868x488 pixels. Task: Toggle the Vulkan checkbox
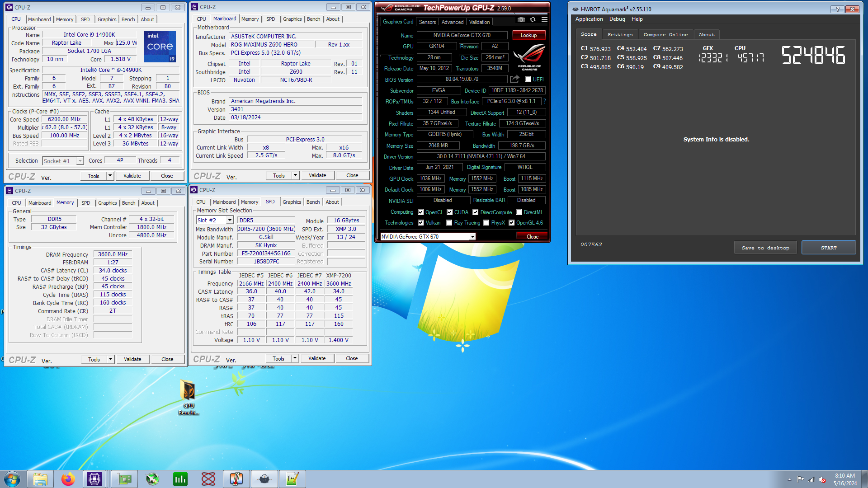(x=420, y=223)
